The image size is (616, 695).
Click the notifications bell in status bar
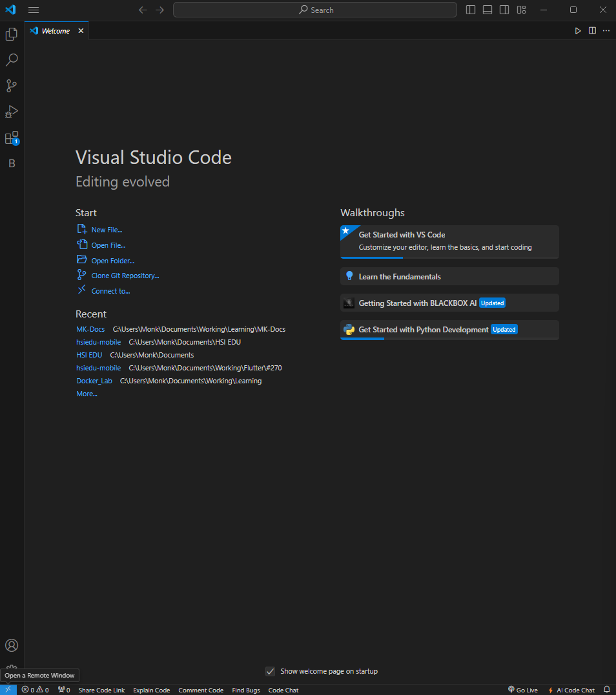pos(606,690)
